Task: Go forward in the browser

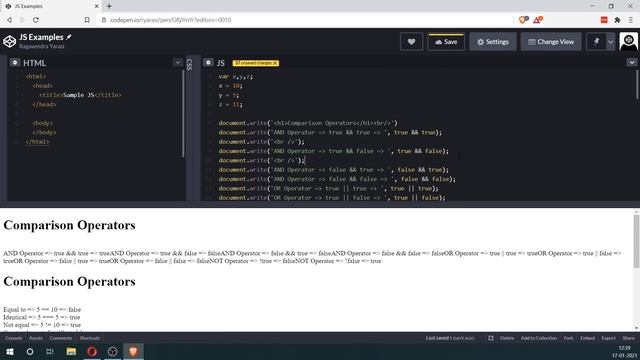Action: point(22,20)
